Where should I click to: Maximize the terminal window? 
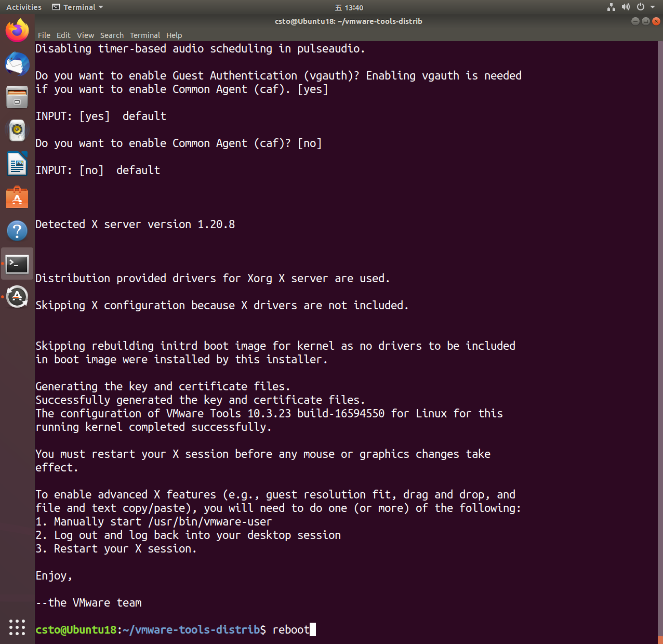(x=645, y=21)
